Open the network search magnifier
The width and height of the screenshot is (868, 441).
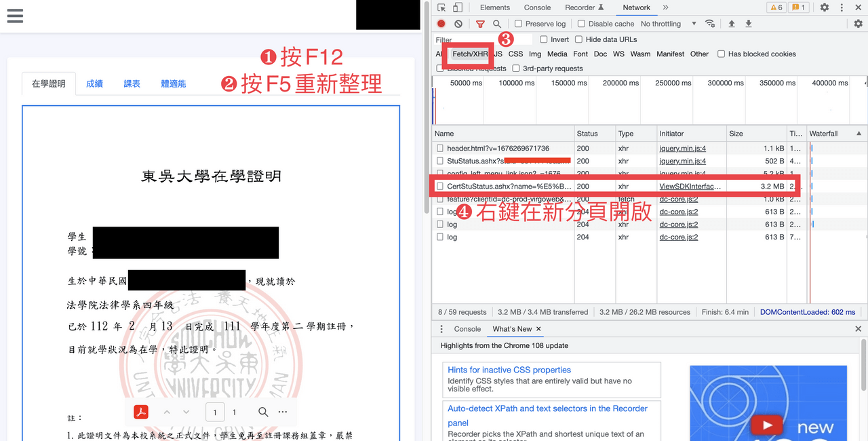(497, 24)
